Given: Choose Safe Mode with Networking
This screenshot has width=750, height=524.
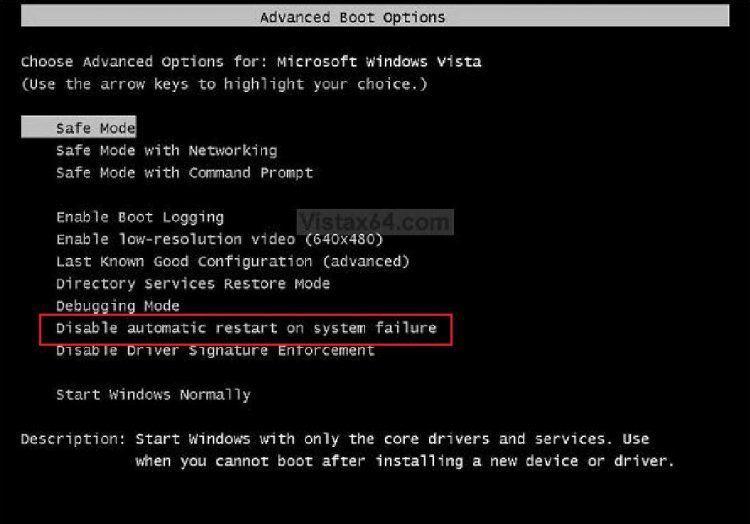Looking at the screenshot, I should 166,150.
